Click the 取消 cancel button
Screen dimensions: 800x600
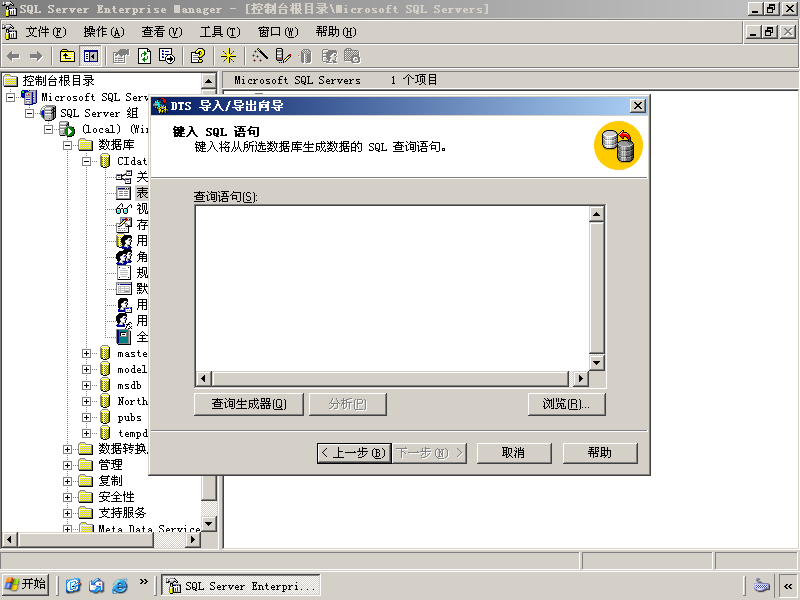(x=514, y=453)
